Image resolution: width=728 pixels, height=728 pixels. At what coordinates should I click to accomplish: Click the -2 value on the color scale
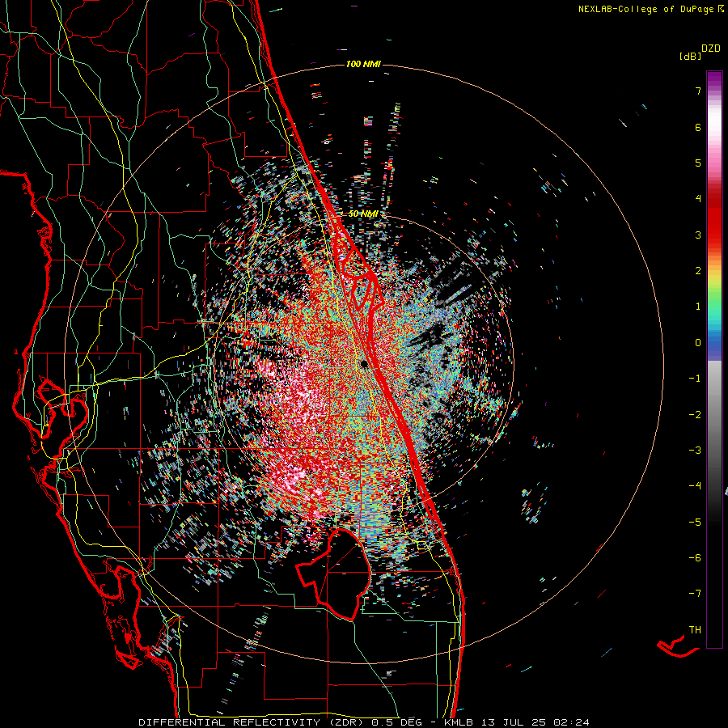point(695,415)
